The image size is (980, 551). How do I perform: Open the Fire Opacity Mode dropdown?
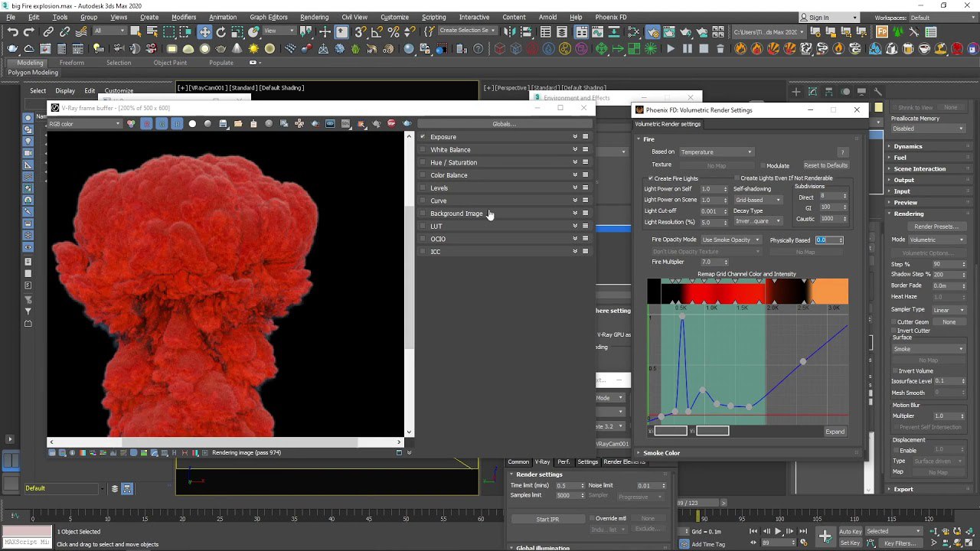730,240
